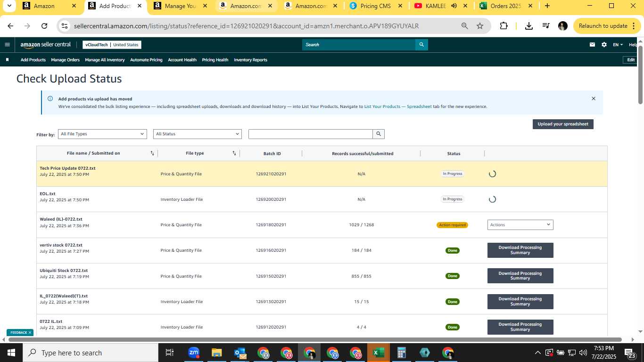The width and height of the screenshot is (644, 362).
Task: Click vCloudTech United States account switcher
Action: 112,45
